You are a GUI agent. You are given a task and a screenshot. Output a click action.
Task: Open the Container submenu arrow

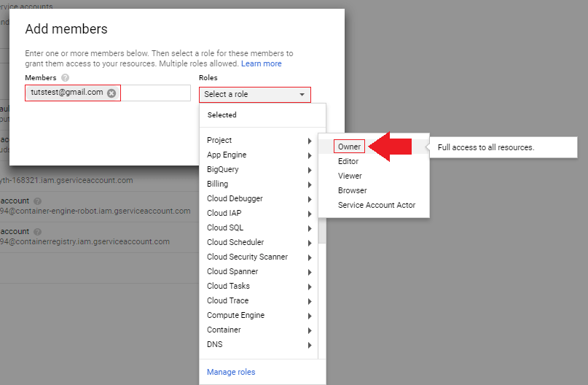coord(310,330)
